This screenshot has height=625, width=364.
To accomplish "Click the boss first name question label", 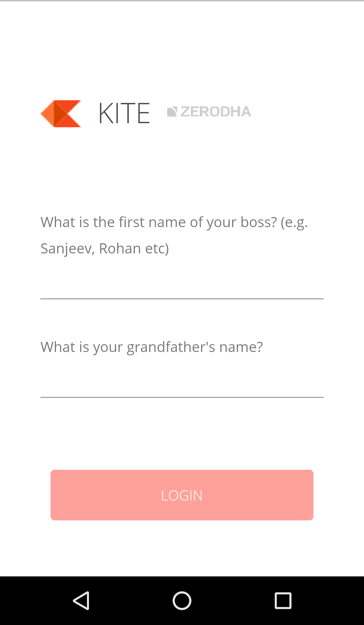I will click(174, 235).
